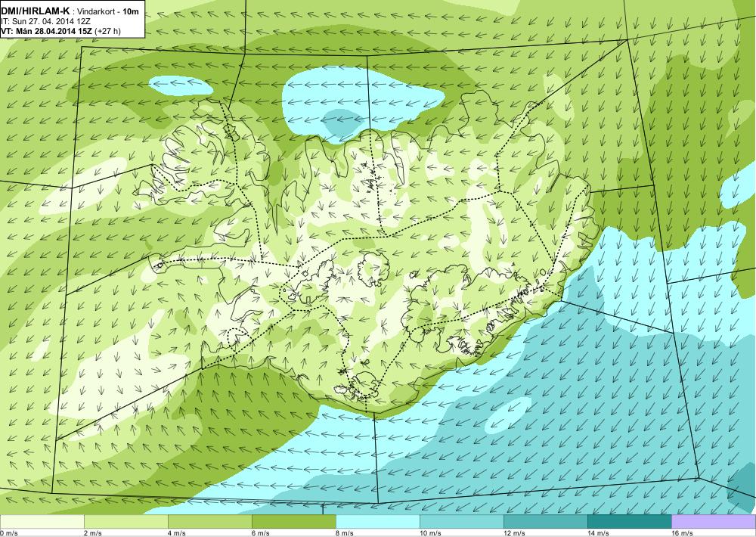Viewport: 756px width, 537px height.
Task: Click the "14 m/s" legend label
Action: (x=598, y=533)
